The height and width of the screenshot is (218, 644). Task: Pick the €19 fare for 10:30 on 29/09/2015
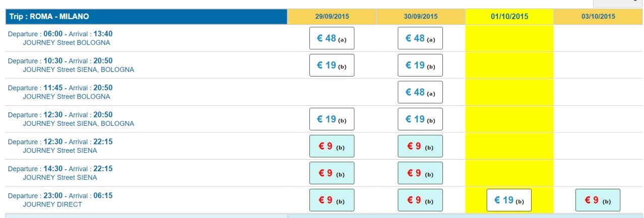point(332,65)
